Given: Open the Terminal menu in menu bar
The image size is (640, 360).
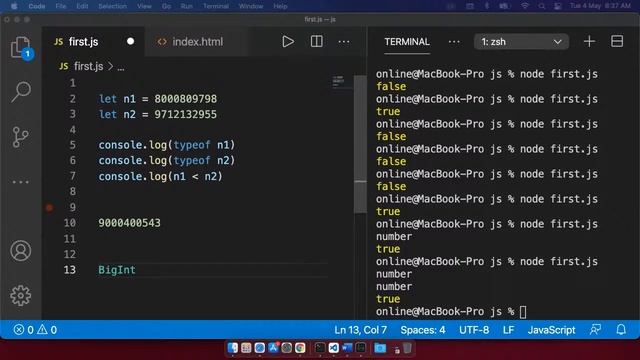Looking at the screenshot, I should click(216, 6).
